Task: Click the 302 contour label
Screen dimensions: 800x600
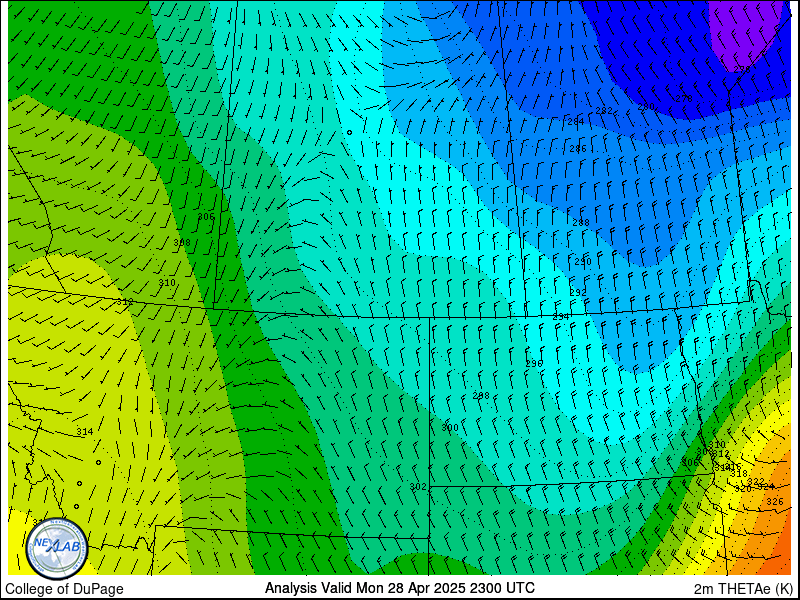Action: pyautogui.click(x=418, y=487)
